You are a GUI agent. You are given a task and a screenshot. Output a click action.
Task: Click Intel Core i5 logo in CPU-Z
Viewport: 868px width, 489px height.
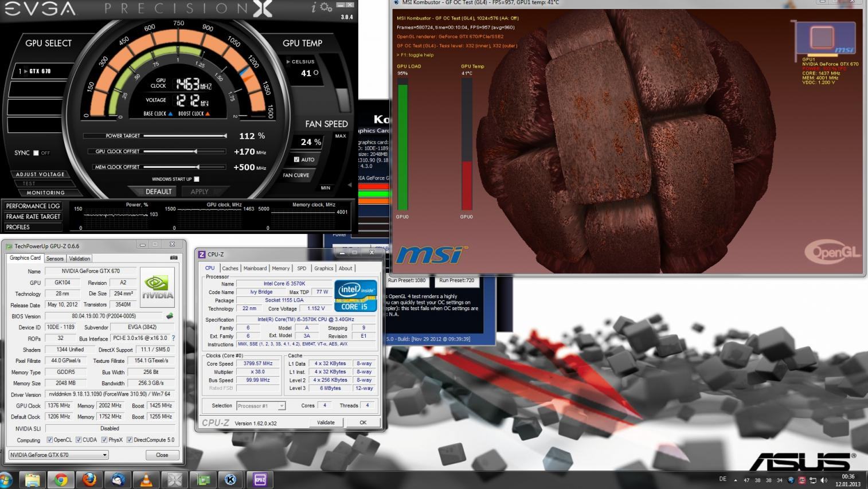coord(355,295)
